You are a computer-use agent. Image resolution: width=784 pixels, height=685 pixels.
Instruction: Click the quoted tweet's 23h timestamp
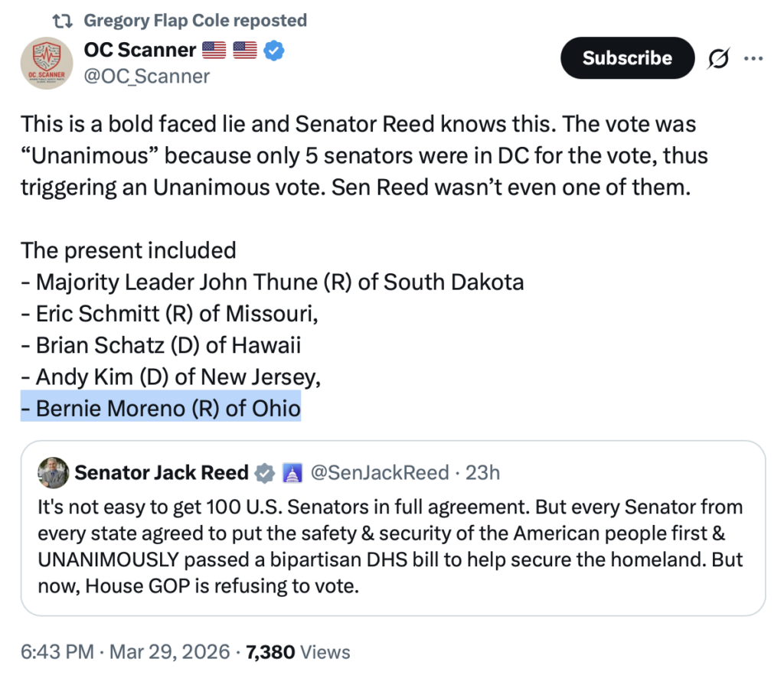482,473
